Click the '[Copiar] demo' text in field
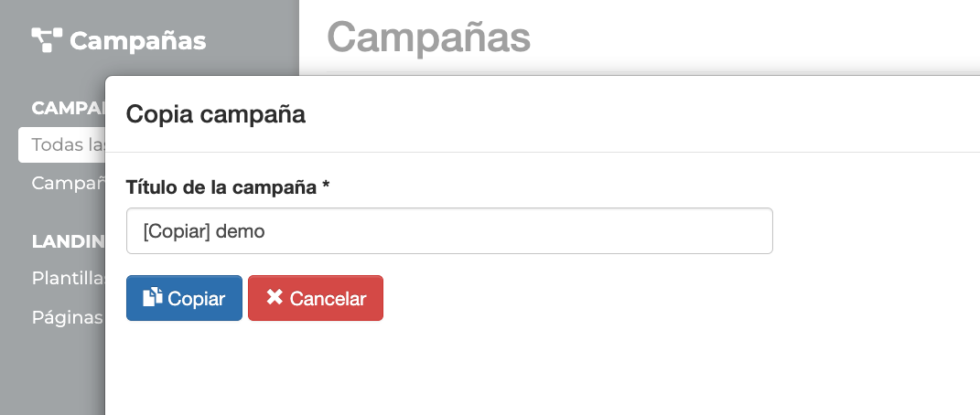The height and width of the screenshot is (415, 980). click(204, 231)
